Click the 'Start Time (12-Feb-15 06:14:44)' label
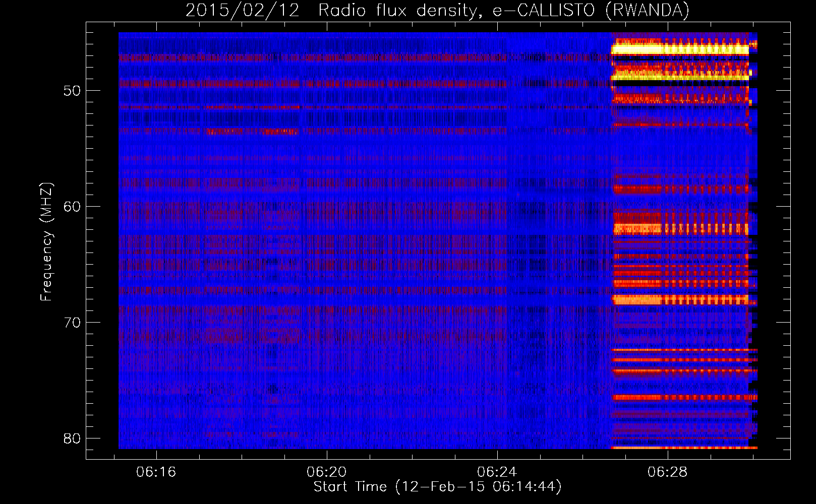The image size is (816, 504). (437, 487)
